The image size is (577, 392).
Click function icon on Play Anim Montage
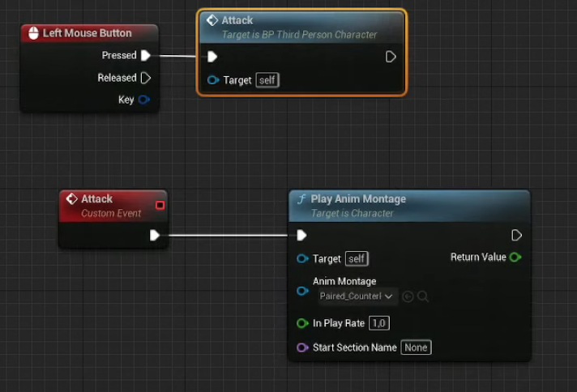[301, 199]
